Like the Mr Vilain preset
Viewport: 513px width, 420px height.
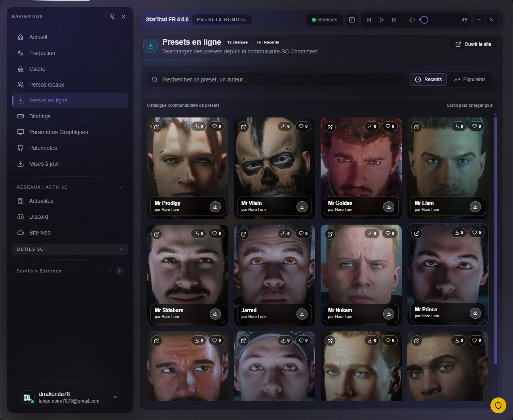[x=303, y=126]
